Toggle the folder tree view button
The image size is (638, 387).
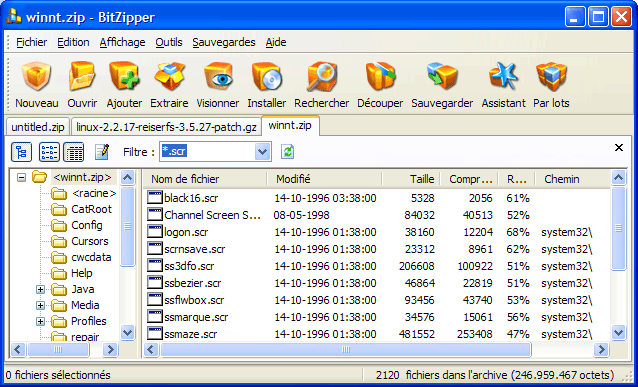21,152
